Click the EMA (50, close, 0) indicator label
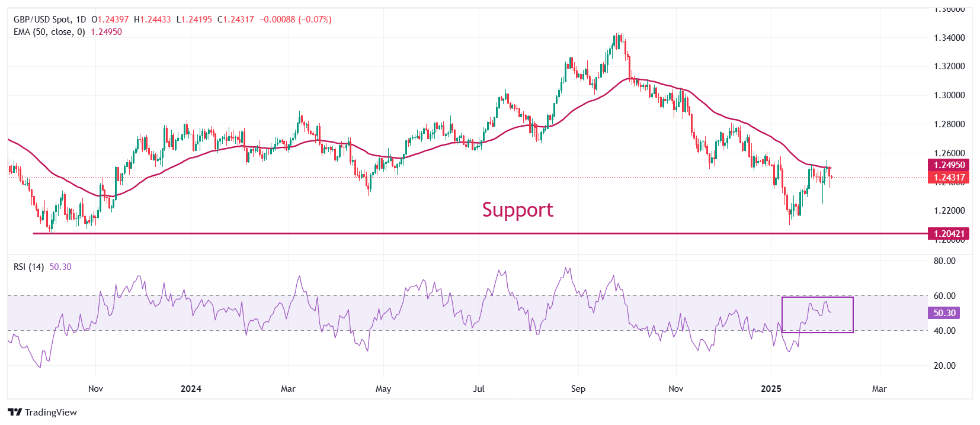Screen dimensions: 980x425 click(49, 32)
